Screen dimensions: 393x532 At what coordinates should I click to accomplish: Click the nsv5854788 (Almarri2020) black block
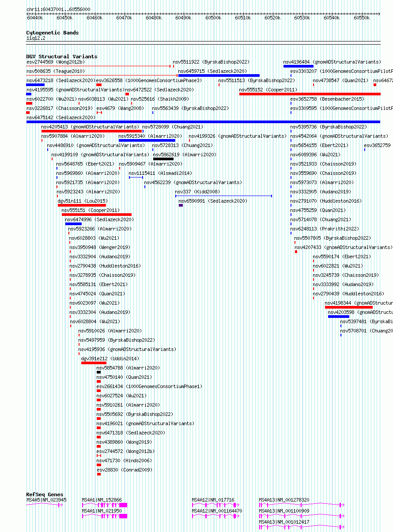pos(99,372)
